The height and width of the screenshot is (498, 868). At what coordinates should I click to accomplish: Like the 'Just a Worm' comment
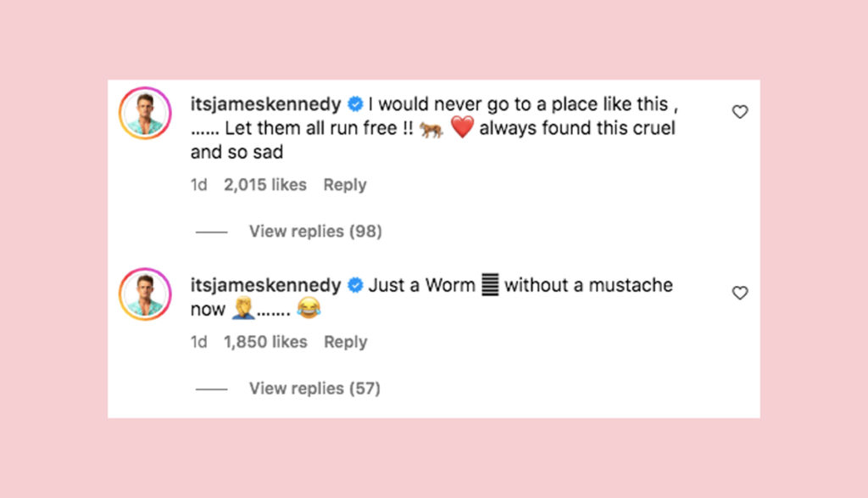(x=740, y=292)
